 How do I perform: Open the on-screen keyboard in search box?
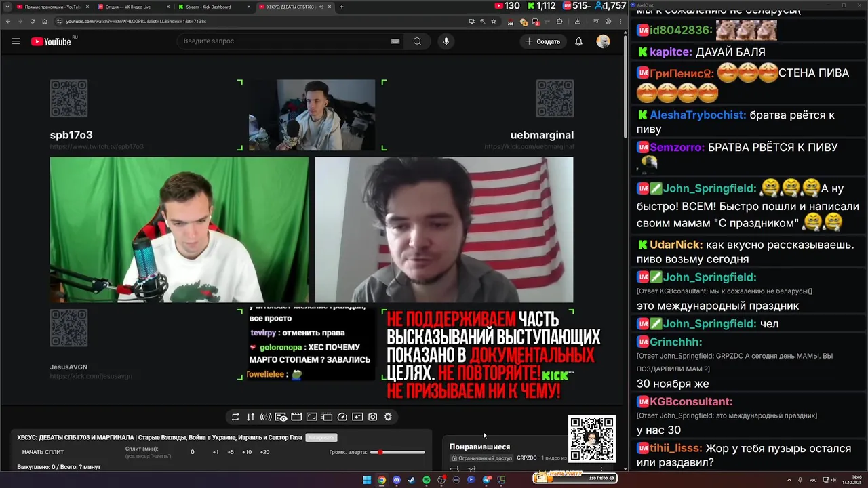395,41
